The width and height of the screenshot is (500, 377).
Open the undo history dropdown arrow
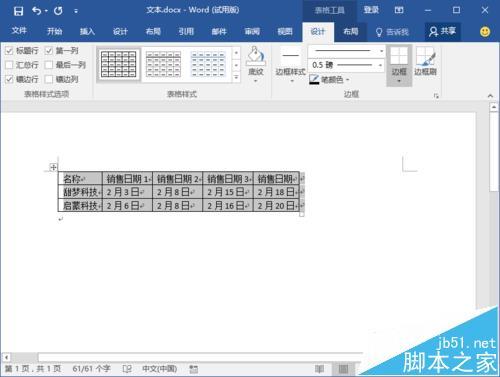pos(46,11)
